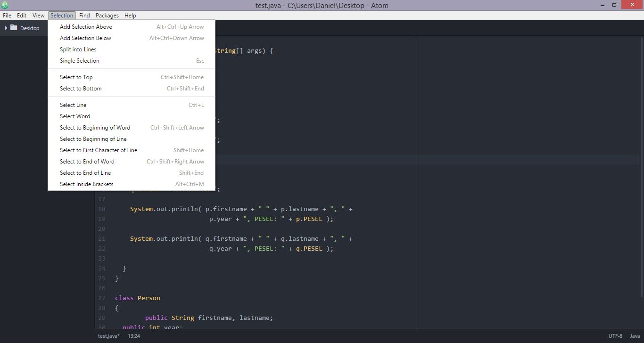Open the View menu

click(39, 16)
